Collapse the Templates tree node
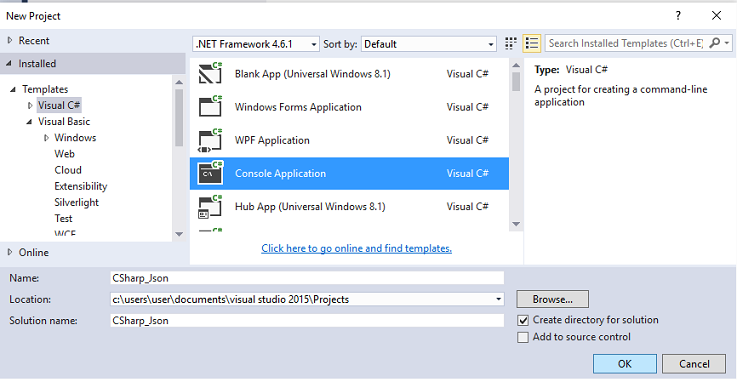737x380 pixels. click(13, 89)
